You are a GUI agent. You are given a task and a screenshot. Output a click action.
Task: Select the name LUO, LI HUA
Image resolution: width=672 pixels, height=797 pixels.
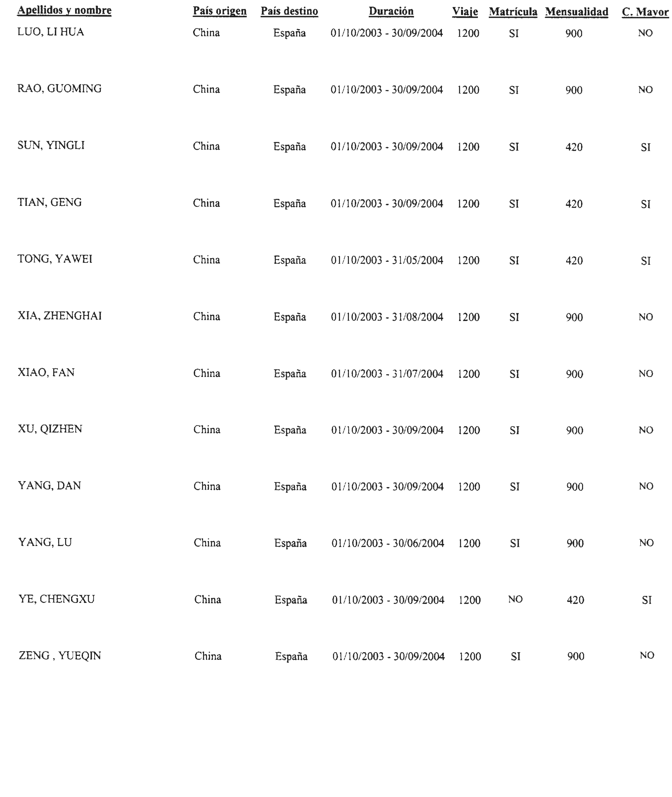click(51, 32)
